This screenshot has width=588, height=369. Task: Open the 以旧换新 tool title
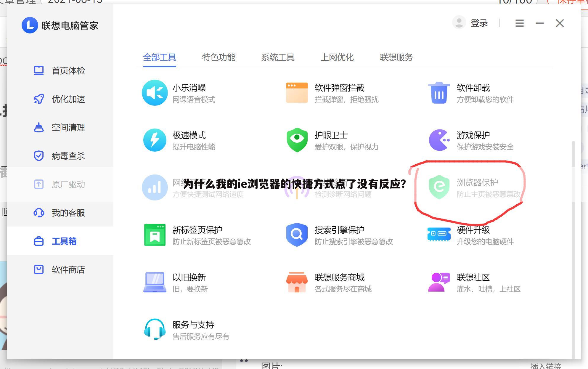pos(189,277)
